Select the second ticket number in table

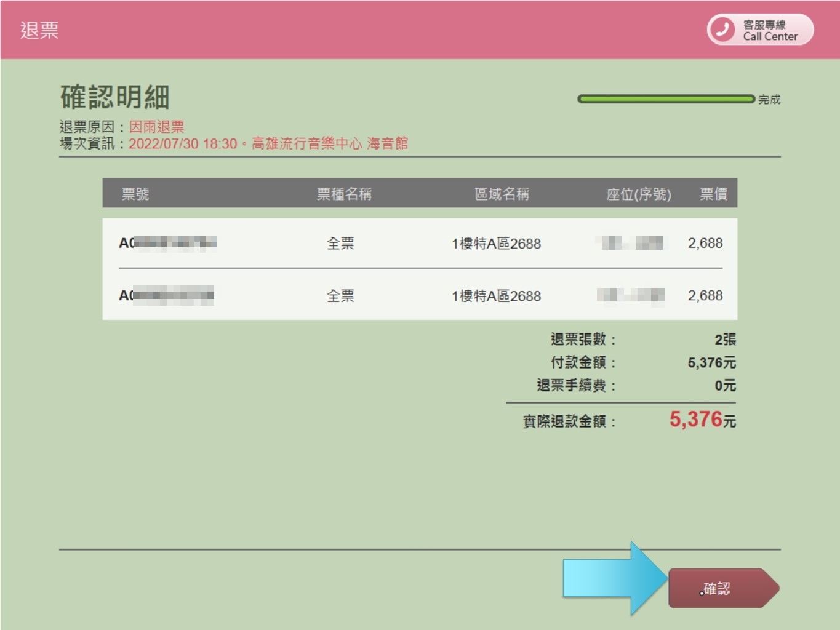click(x=166, y=296)
